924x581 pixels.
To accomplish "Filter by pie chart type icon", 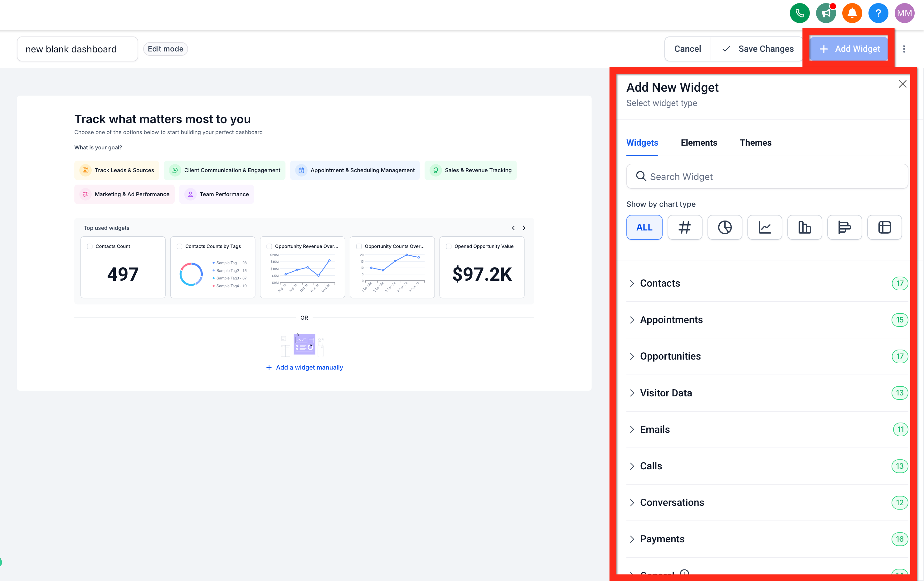I will (724, 227).
